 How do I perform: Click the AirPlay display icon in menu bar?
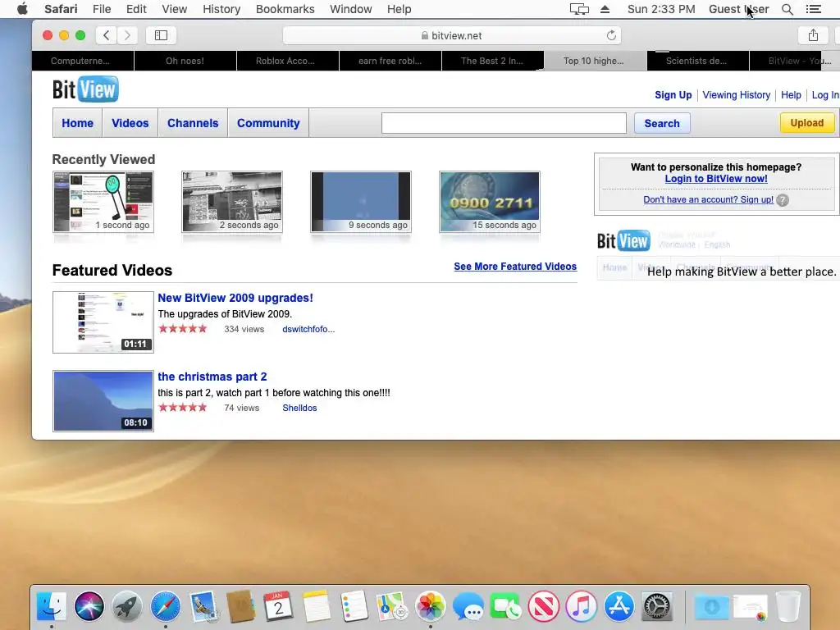click(x=579, y=9)
